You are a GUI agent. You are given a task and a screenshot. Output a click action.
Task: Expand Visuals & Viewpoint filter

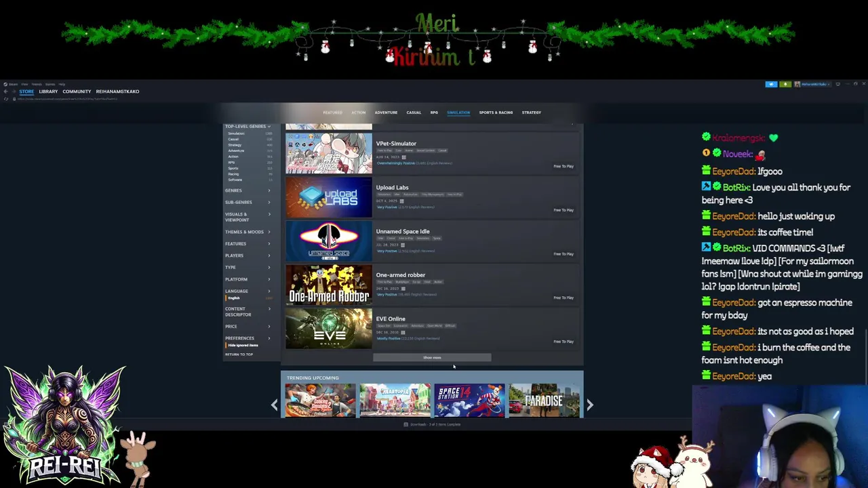[248, 217]
